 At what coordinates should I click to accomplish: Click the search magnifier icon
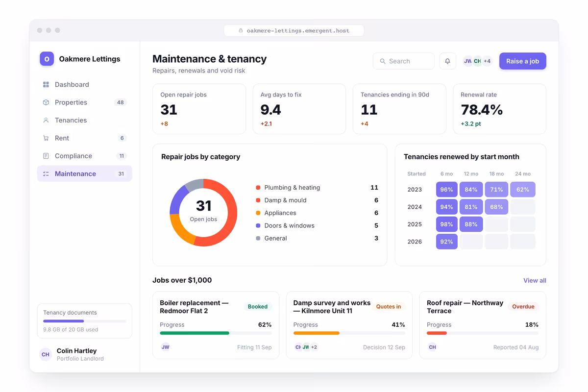[383, 61]
